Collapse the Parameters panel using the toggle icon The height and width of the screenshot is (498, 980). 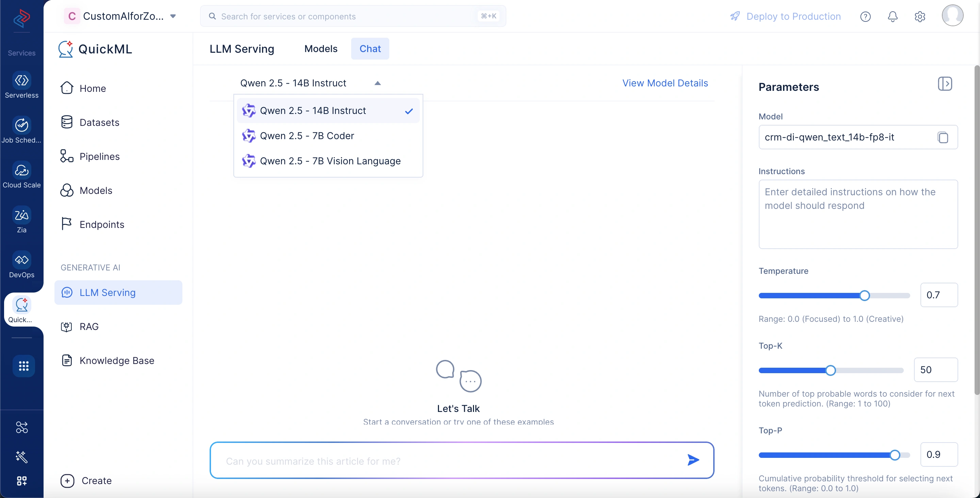click(945, 84)
